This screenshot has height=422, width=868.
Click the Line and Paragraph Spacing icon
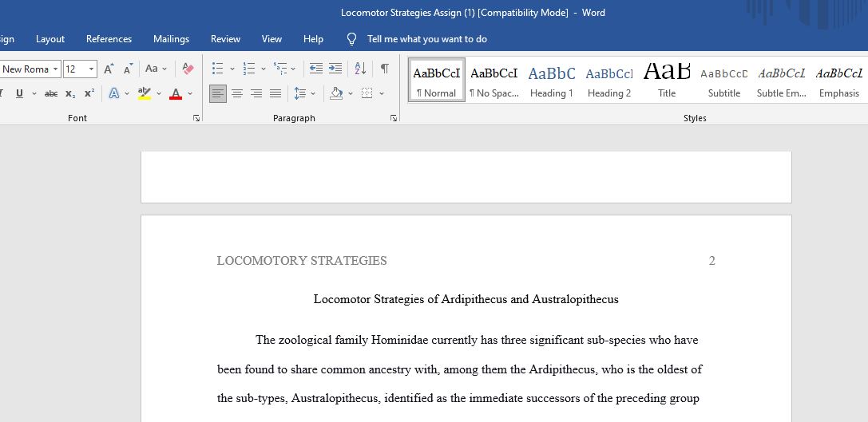(300, 93)
